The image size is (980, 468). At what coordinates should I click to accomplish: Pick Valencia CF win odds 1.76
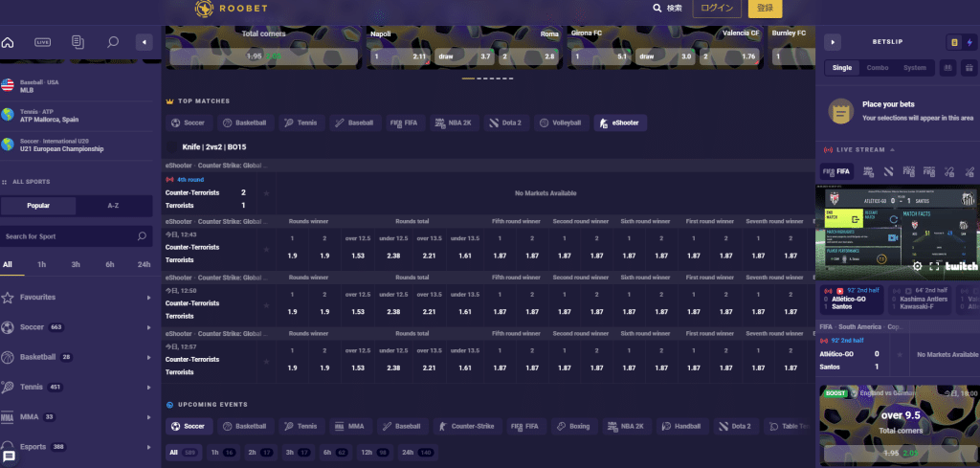coord(730,56)
